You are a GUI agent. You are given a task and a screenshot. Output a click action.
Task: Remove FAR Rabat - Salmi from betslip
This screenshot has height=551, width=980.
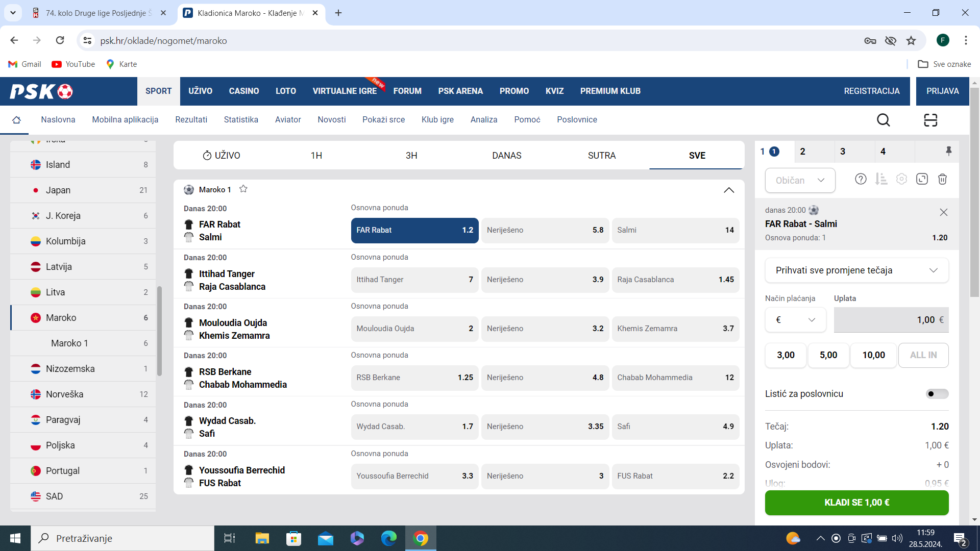[943, 212]
